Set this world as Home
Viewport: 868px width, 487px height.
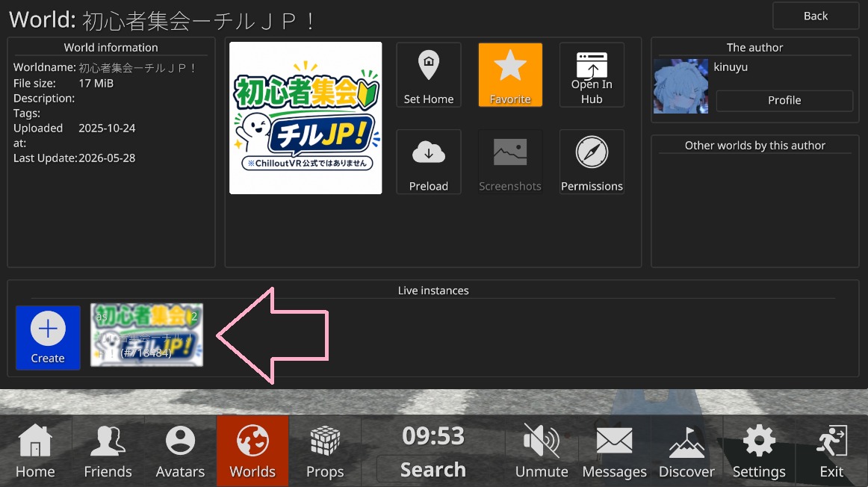click(429, 75)
